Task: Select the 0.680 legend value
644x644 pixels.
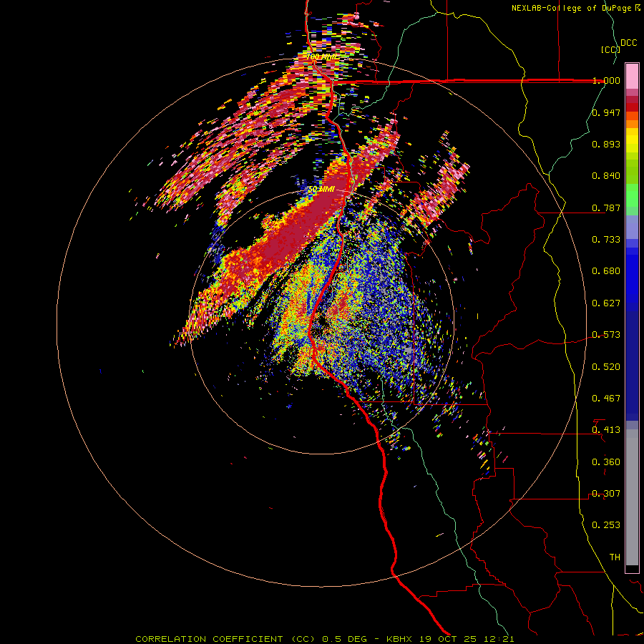Action: tap(606, 271)
